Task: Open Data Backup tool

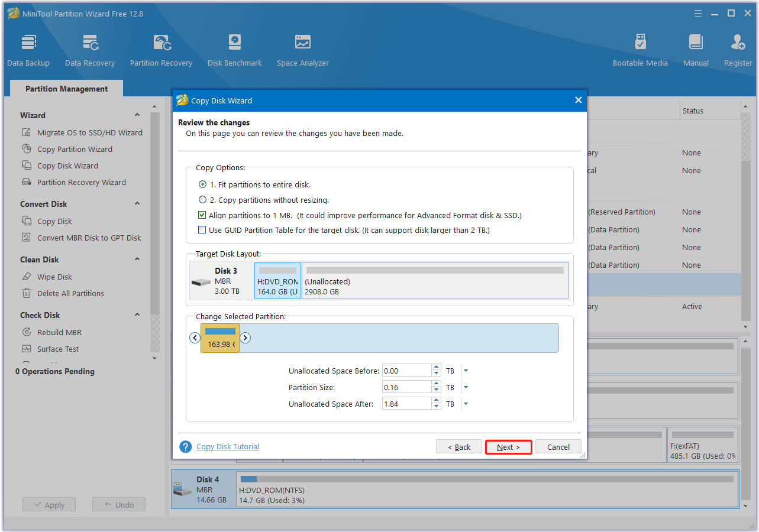Action: (x=28, y=50)
